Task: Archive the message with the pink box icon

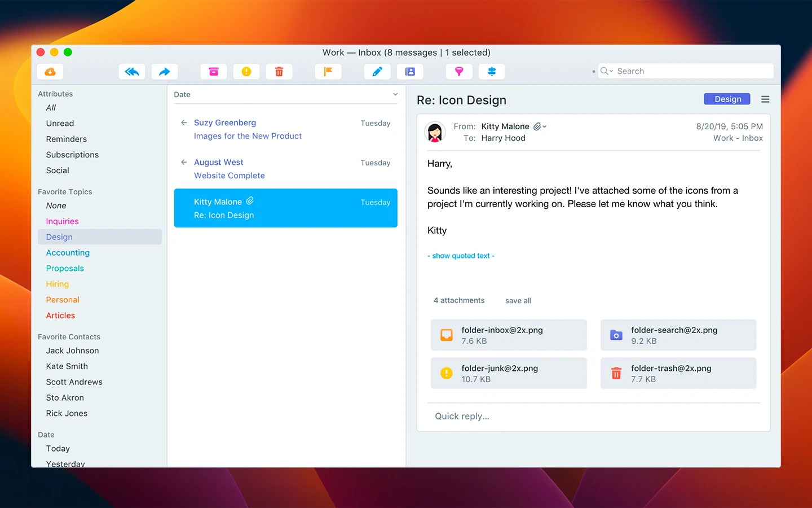Action: pos(214,72)
